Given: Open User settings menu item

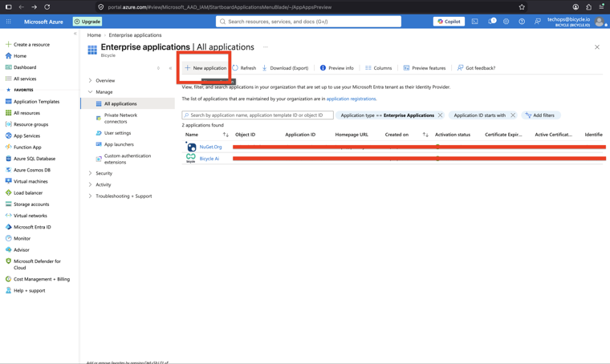Looking at the screenshot, I should click(113, 133).
